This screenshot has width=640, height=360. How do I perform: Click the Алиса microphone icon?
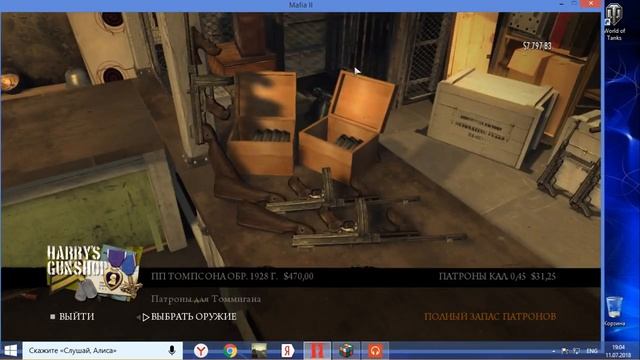172,350
